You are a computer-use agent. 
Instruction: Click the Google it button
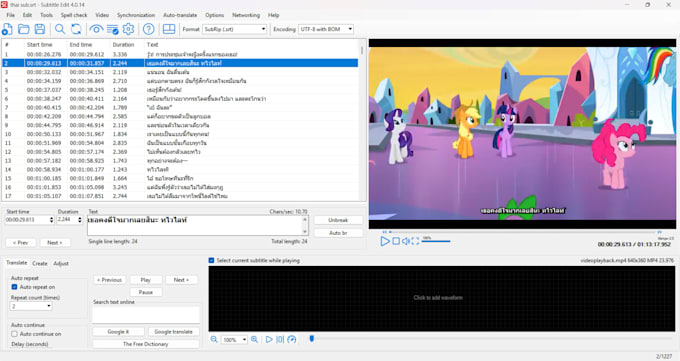tap(118, 331)
